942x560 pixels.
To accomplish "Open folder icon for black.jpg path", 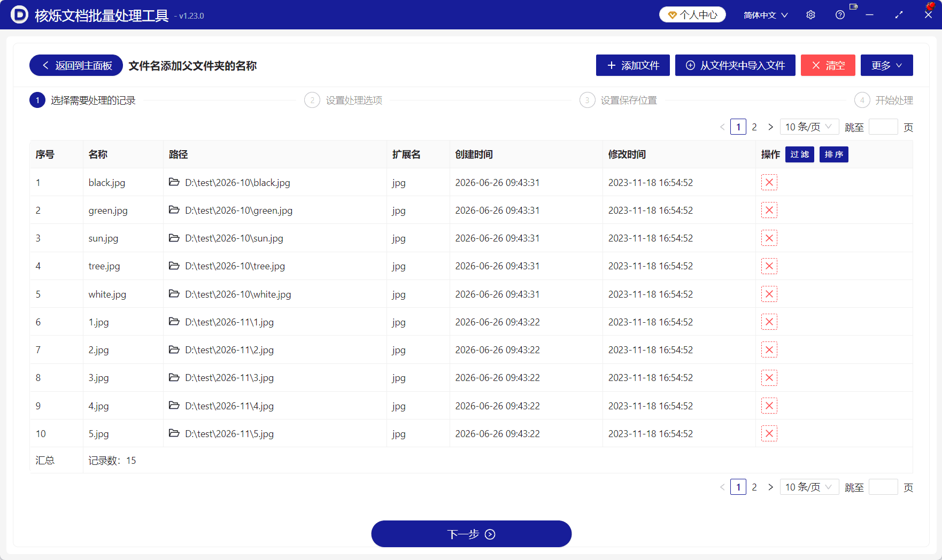I will (x=174, y=182).
